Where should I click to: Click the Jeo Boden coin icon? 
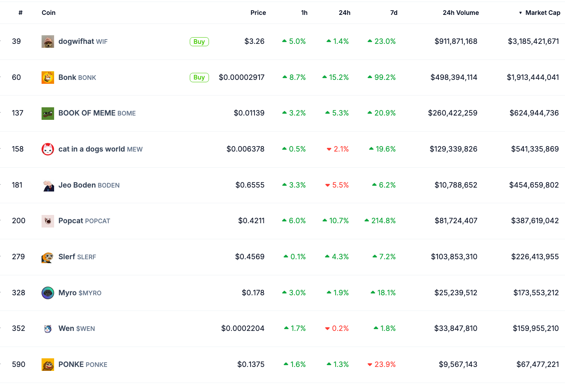coord(48,185)
